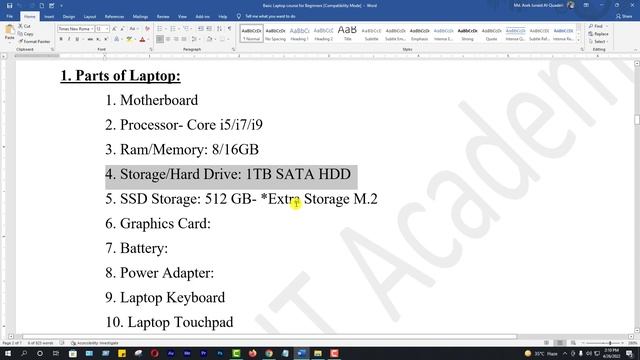Image resolution: width=640 pixels, height=360 pixels.
Task: Toggle Strikethrough formatting
Action: pyautogui.click(x=90, y=39)
